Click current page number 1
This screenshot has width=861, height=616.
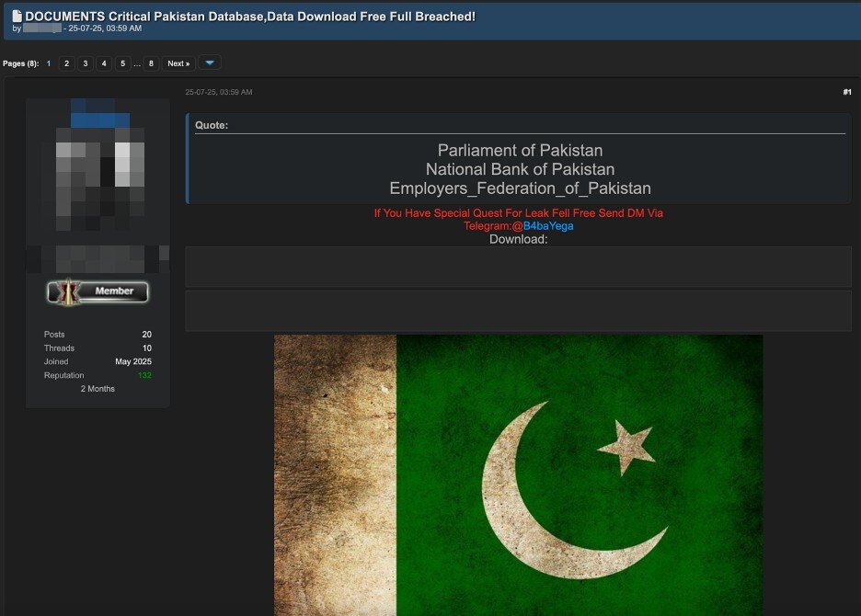coord(49,63)
